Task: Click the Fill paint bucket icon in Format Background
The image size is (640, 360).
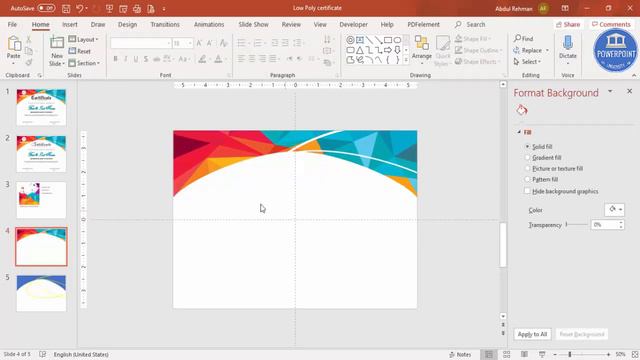Action: (522, 110)
